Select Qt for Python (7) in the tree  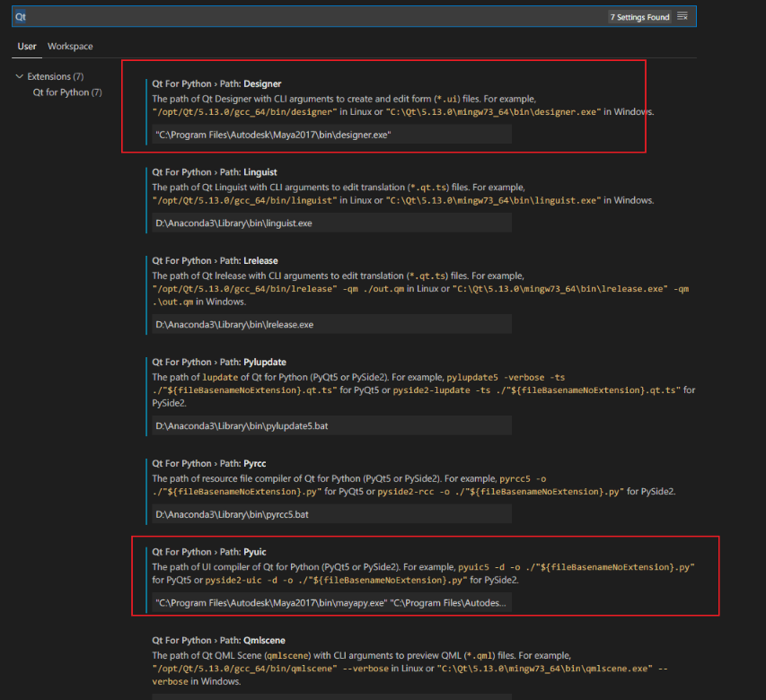click(x=67, y=92)
